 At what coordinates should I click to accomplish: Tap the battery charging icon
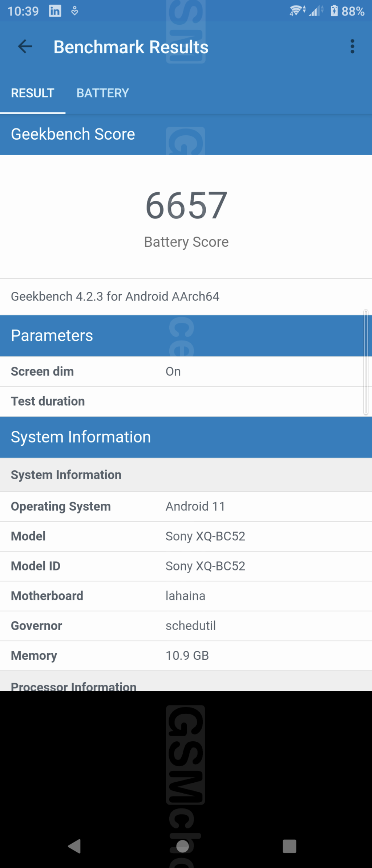click(334, 11)
